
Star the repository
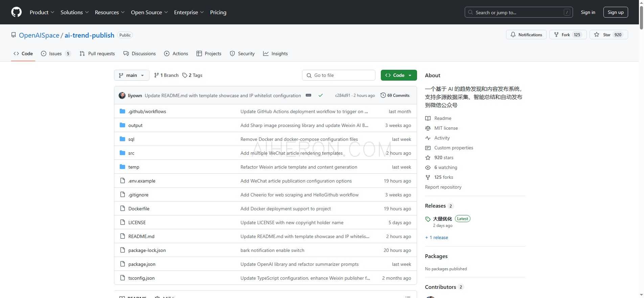point(608,35)
